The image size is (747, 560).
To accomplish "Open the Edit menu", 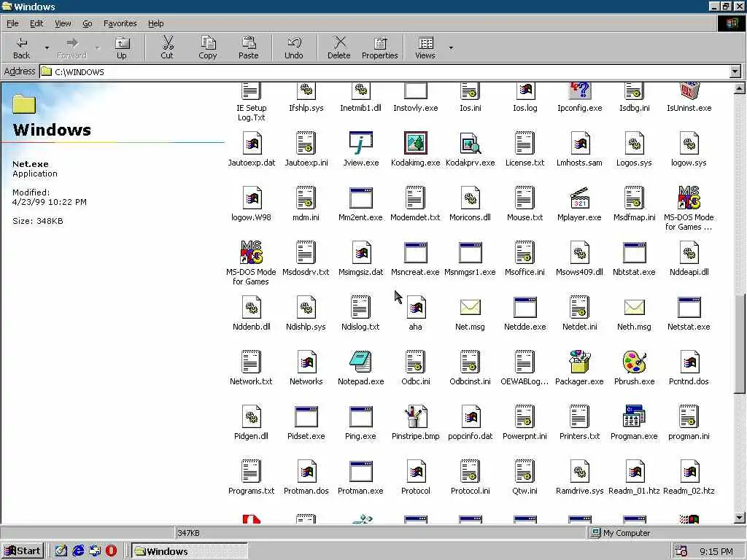I will tap(36, 23).
